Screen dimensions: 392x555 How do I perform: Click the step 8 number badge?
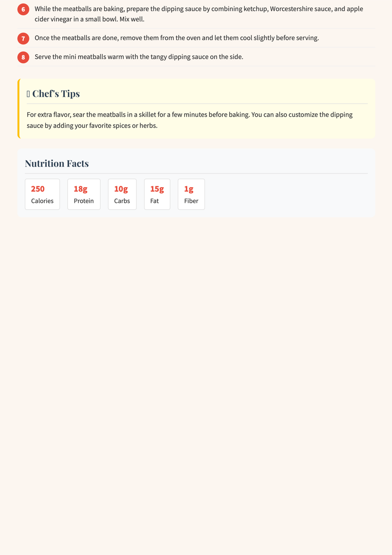coord(23,57)
